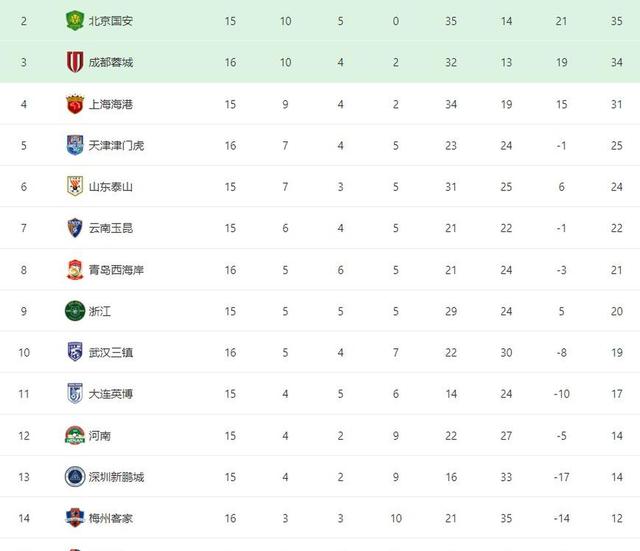Click the Henan (河南) team logo
The width and height of the screenshot is (640, 551).
click(x=74, y=435)
